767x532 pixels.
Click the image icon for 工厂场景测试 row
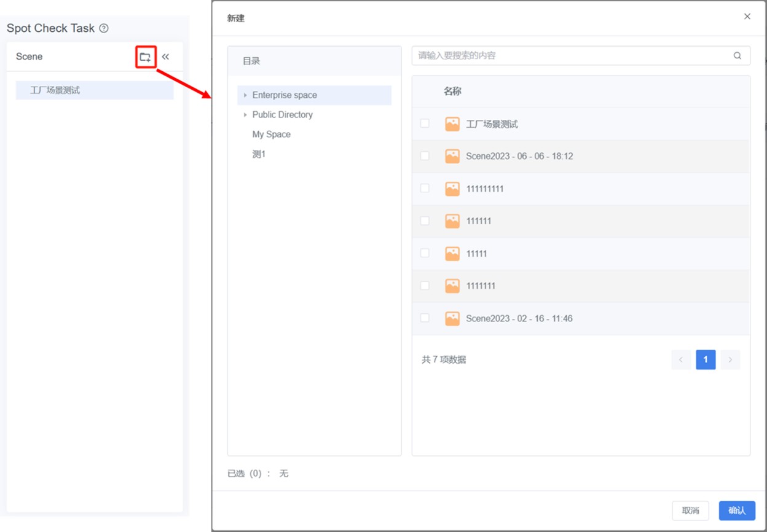coord(452,124)
